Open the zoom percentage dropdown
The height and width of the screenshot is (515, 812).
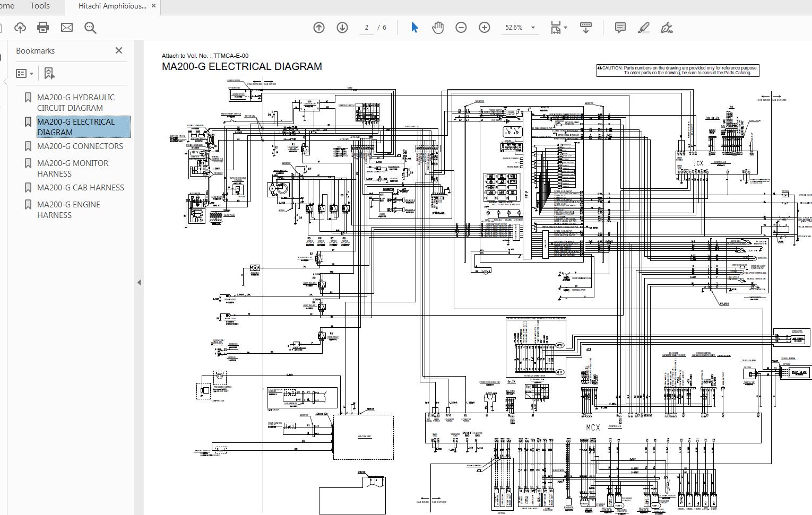click(532, 27)
